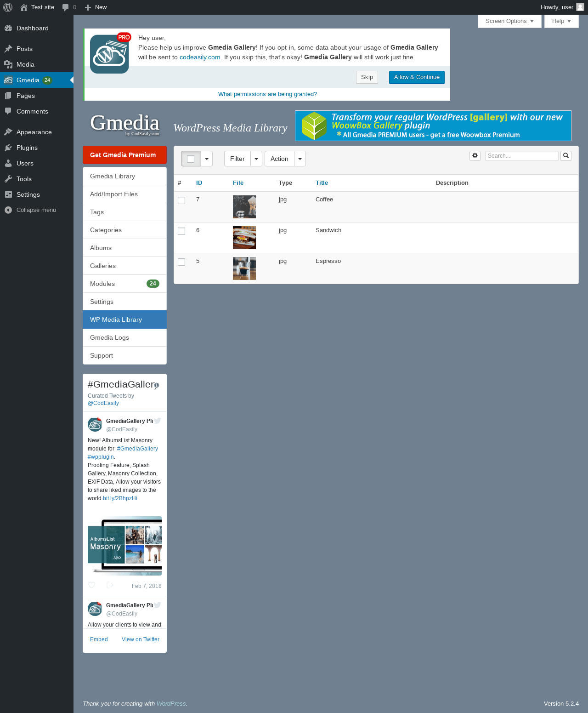Click the plus New icon in admin bar

point(88,7)
